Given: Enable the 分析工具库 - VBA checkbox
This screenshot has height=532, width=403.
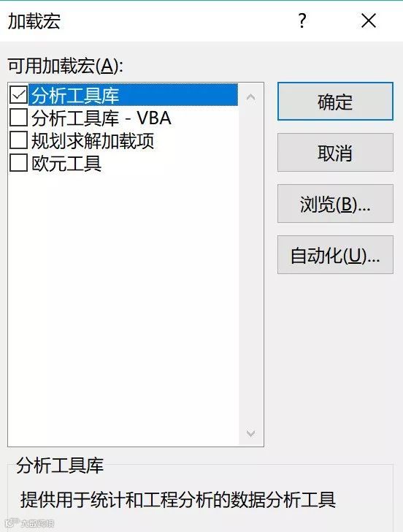Looking at the screenshot, I should [18, 118].
